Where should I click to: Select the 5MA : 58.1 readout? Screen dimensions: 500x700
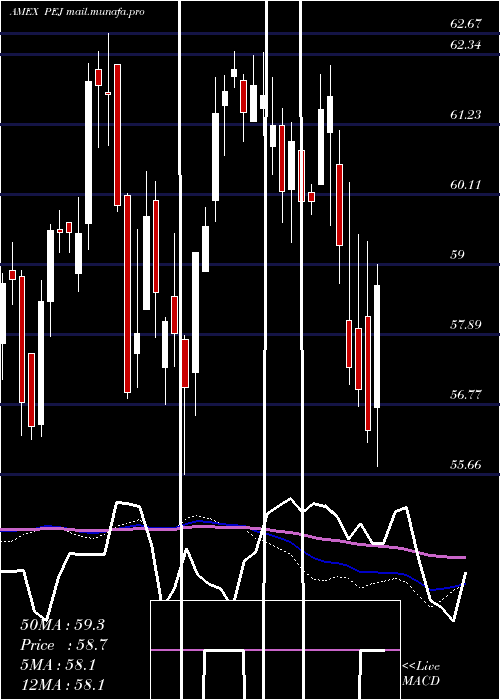point(58,665)
